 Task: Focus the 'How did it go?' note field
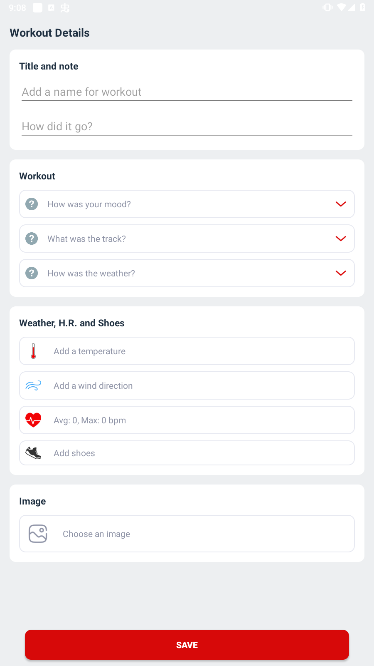[187, 127]
